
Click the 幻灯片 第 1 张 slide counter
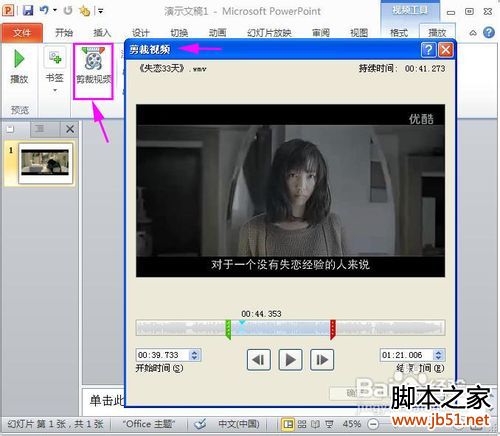(56, 424)
